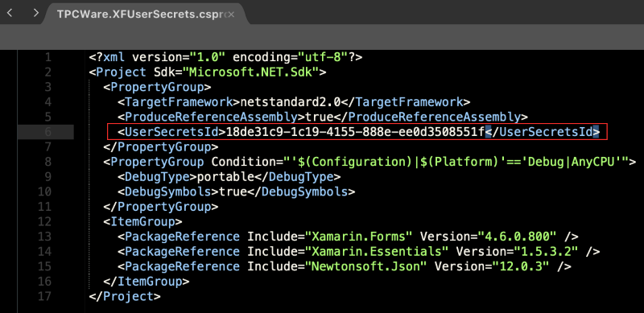Screen dimensions: 644x313
Task: Click the closing UserSecretsId tag
Action: (543, 132)
